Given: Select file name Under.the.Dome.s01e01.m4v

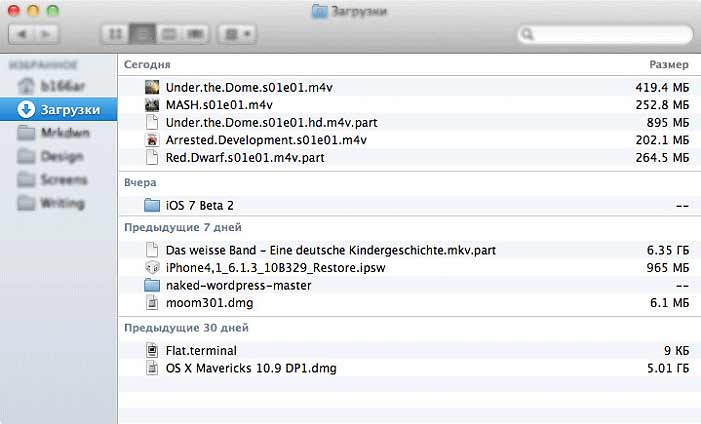Looking at the screenshot, I should click(x=249, y=87).
